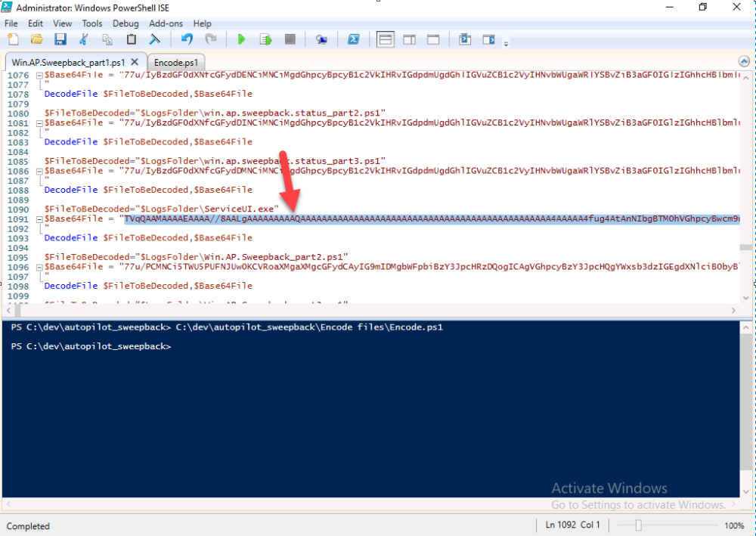Viewport: 756px width, 536px height.
Task: Undo the last edit
Action: click(x=187, y=39)
